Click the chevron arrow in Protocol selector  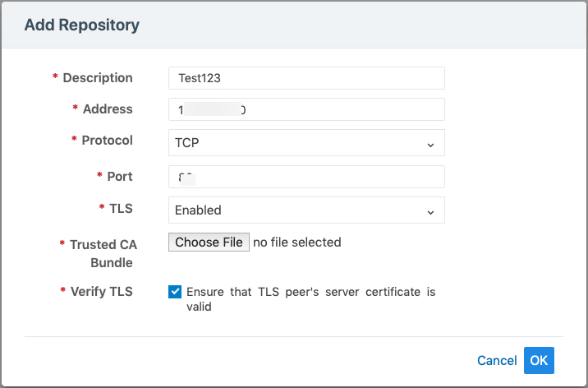click(x=430, y=144)
